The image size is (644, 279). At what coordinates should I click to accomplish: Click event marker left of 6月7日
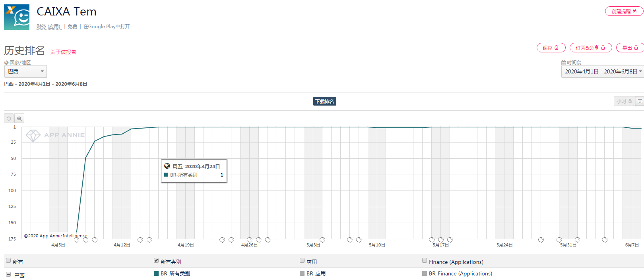click(x=605, y=240)
